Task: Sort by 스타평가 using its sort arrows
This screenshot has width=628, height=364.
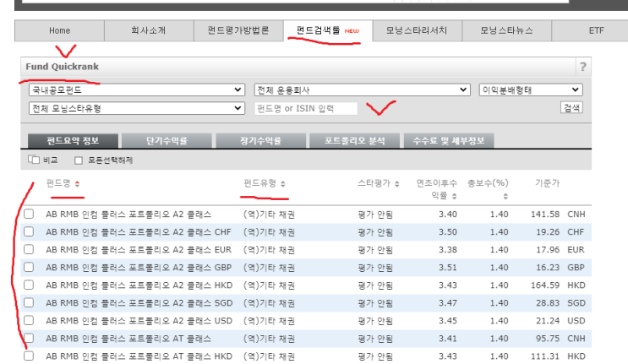Action: click(397, 183)
